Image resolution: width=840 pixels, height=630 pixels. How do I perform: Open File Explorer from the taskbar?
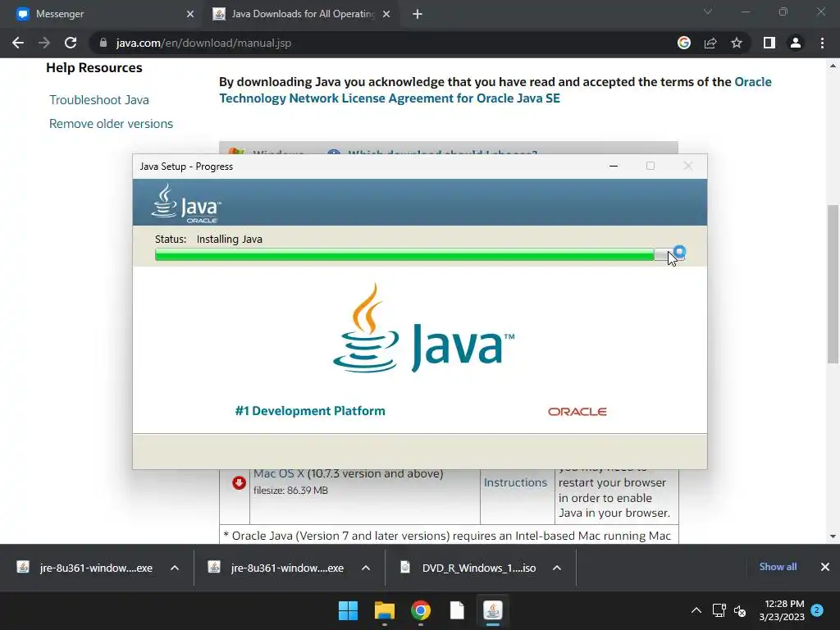pyautogui.click(x=385, y=610)
